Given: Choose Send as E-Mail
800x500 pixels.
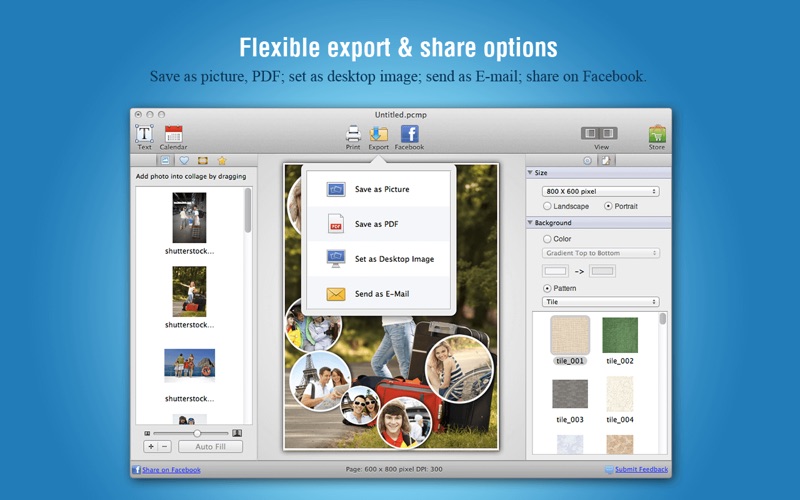Looking at the screenshot, I should point(378,294).
